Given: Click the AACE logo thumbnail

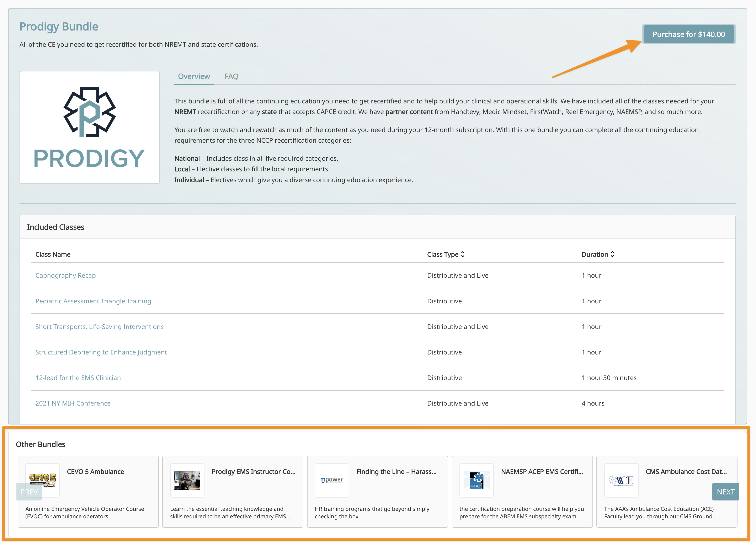Looking at the screenshot, I should tap(621, 480).
